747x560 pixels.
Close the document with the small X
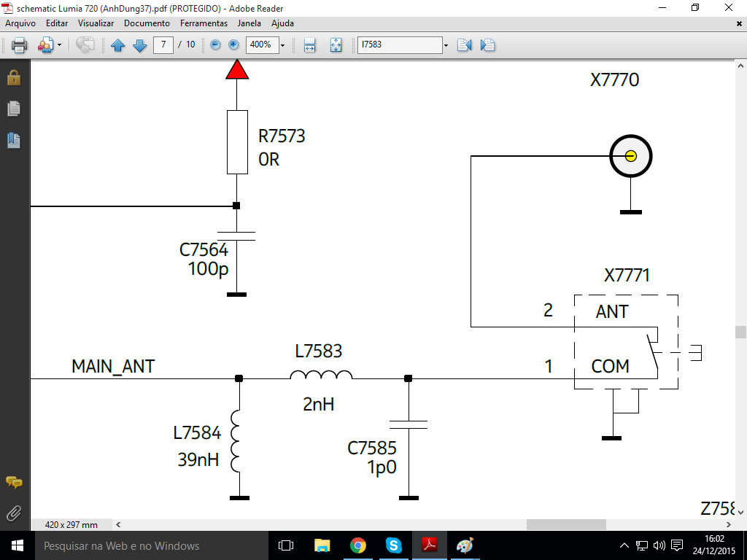(x=739, y=23)
